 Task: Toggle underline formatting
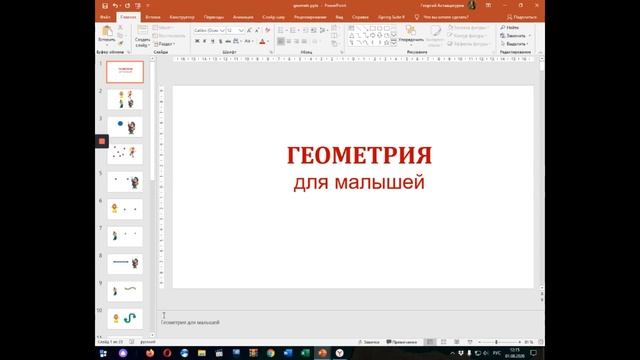213,41
